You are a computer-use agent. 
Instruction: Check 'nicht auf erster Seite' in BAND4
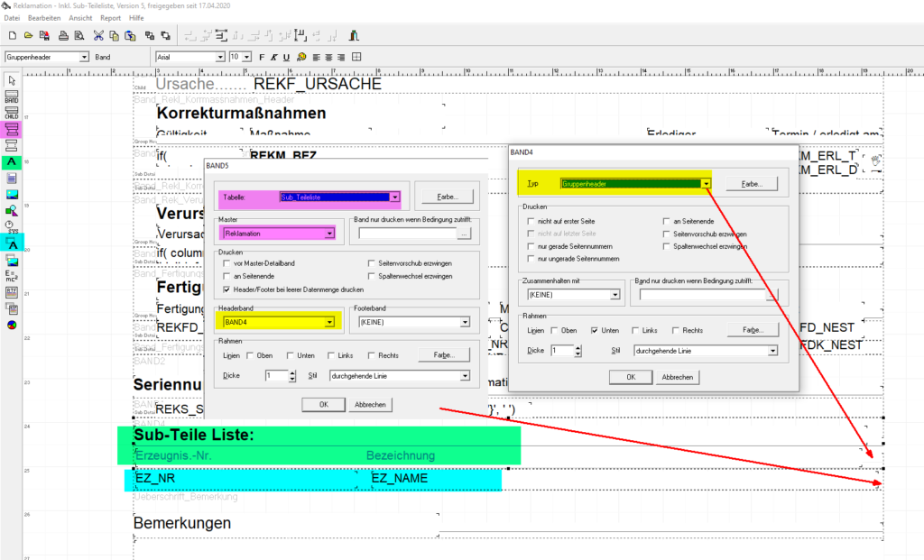pyautogui.click(x=531, y=222)
